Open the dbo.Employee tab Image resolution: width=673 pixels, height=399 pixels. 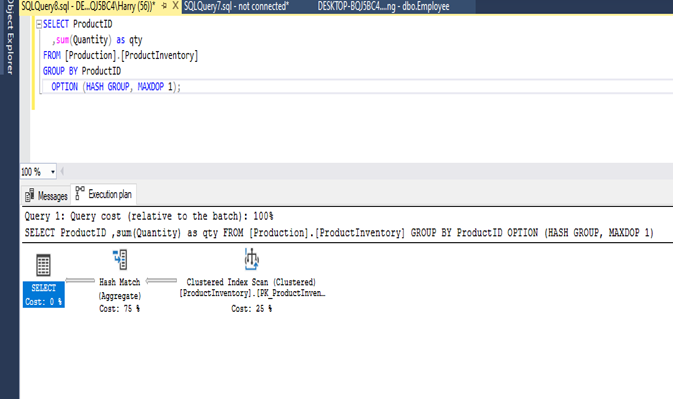(x=383, y=6)
